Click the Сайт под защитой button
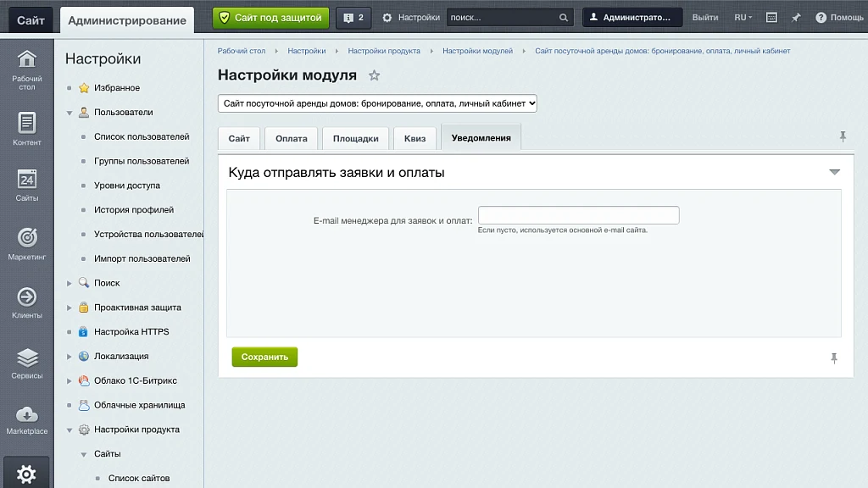This screenshot has height=488, width=868. [x=270, y=18]
